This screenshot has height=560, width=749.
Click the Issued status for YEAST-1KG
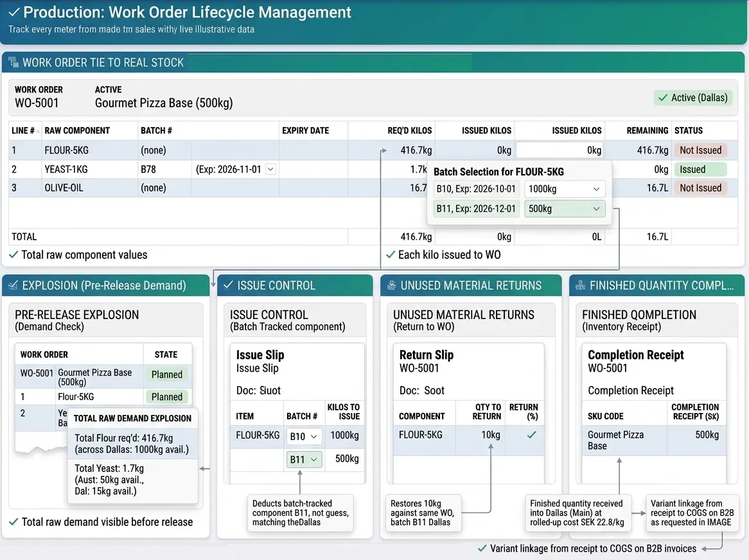tap(700, 170)
